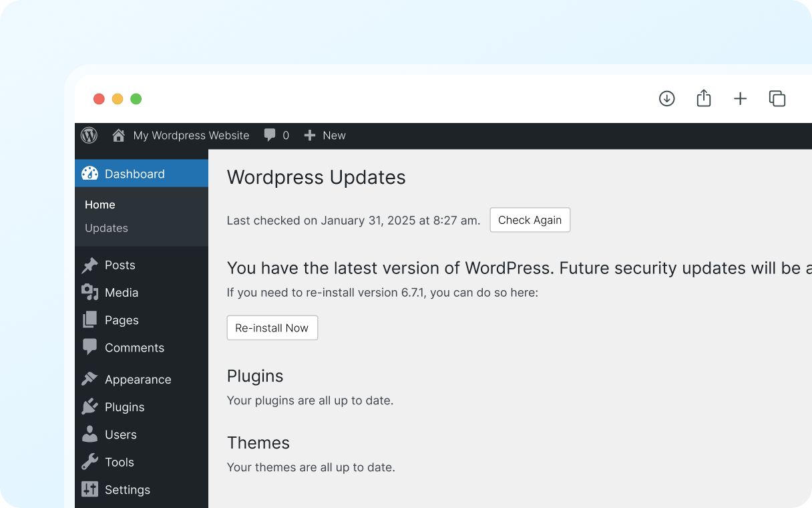Show tab overview with overlapping squares icon
The height and width of the screenshot is (508, 812).
(x=777, y=98)
